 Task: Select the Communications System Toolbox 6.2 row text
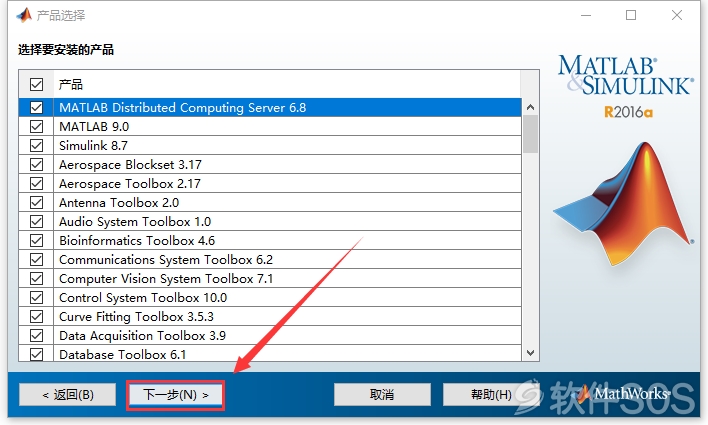(x=166, y=259)
